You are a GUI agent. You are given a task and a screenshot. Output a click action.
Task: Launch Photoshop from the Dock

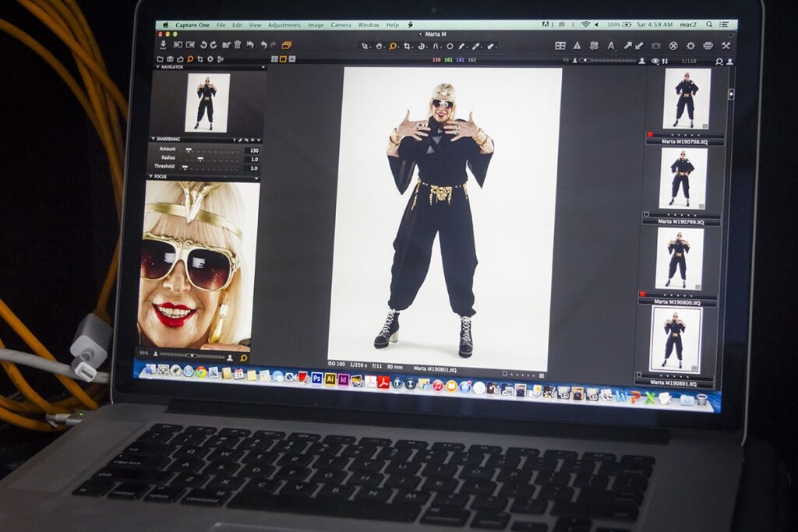pyautogui.click(x=316, y=379)
